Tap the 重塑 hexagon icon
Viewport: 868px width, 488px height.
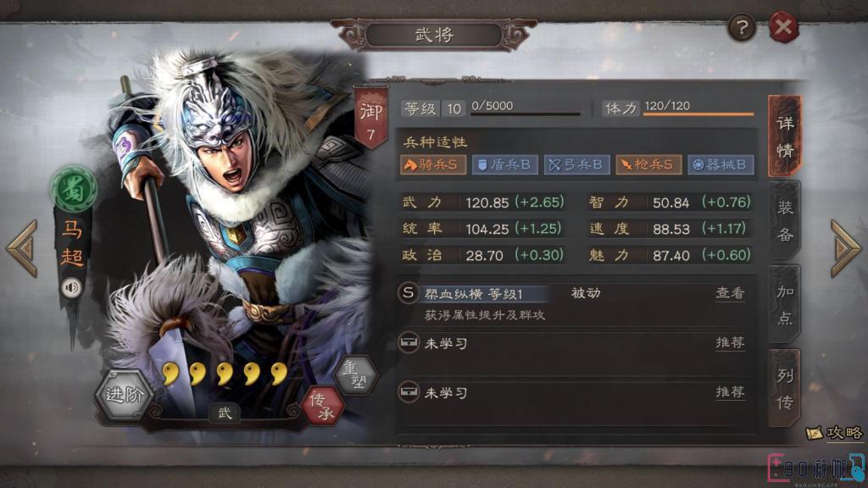(x=357, y=375)
